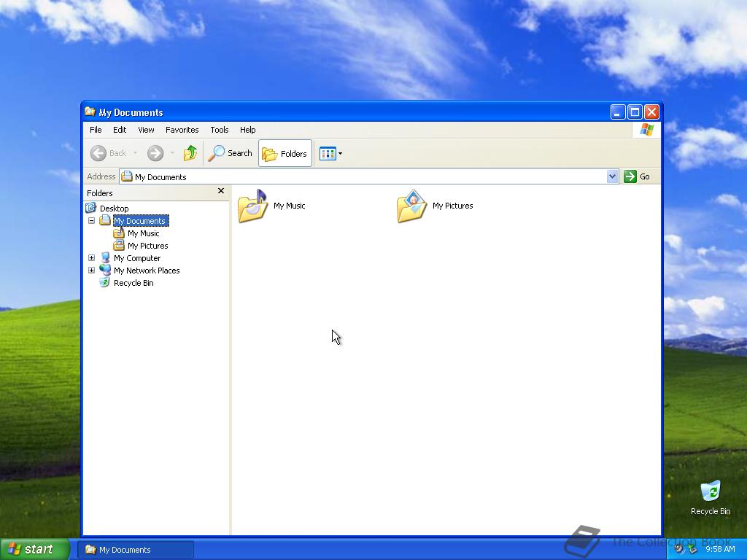Select Recycle Bin in folder tree

coord(133,283)
